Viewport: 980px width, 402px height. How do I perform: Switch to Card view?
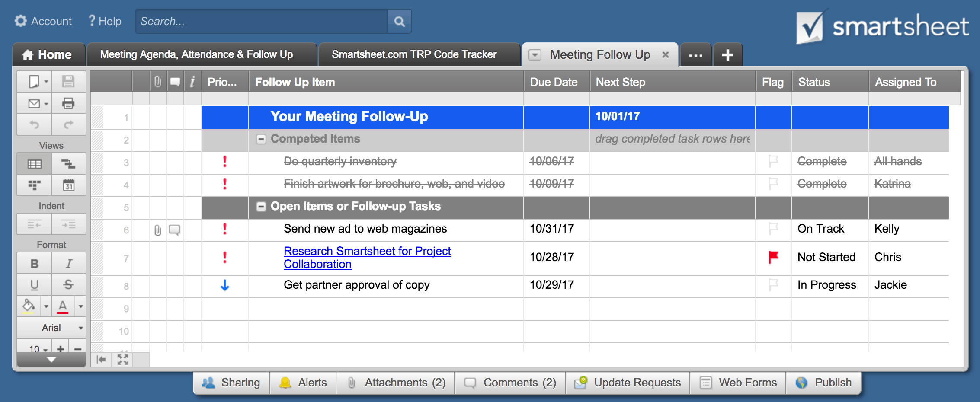(x=34, y=185)
